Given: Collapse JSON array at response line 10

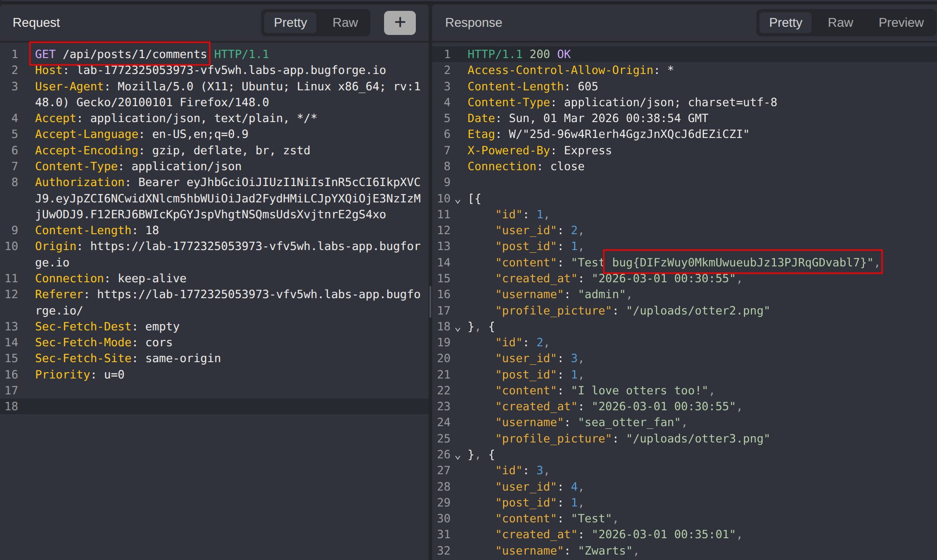Looking at the screenshot, I should click(x=458, y=200).
